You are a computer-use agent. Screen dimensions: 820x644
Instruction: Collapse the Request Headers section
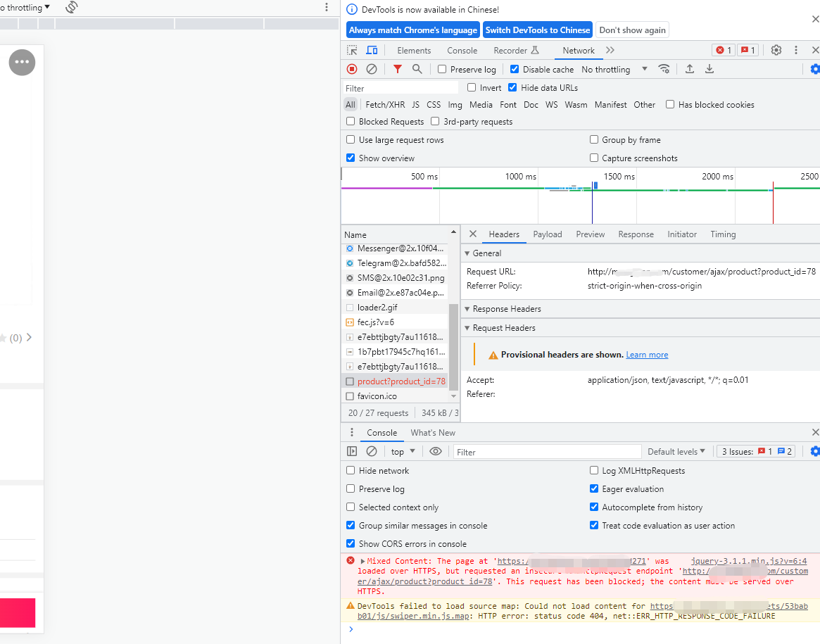click(x=467, y=328)
